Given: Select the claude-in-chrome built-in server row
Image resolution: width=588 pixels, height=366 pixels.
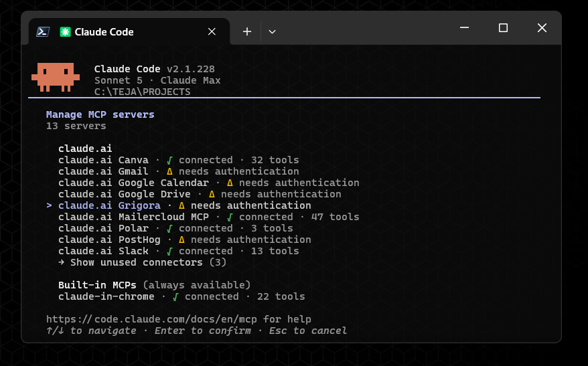Looking at the screenshot, I should click(181, 296).
